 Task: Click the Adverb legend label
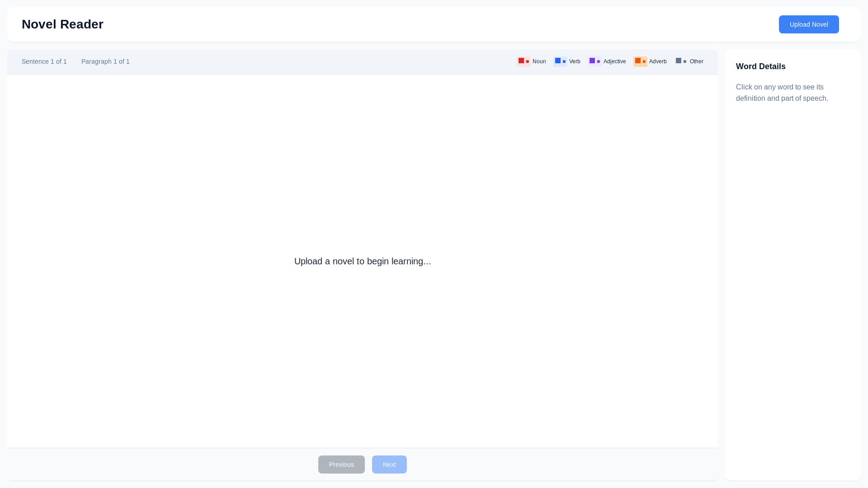(658, 61)
